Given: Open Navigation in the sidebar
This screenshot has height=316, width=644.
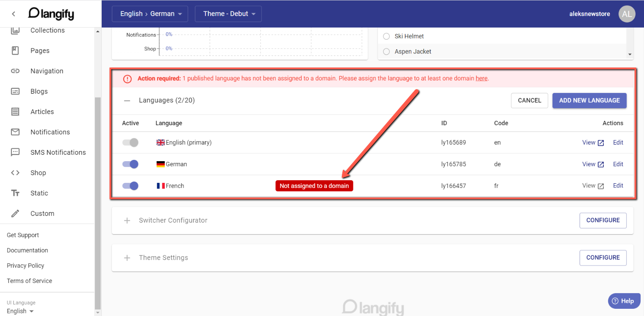Looking at the screenshot, I should click(x=47, y=71).
